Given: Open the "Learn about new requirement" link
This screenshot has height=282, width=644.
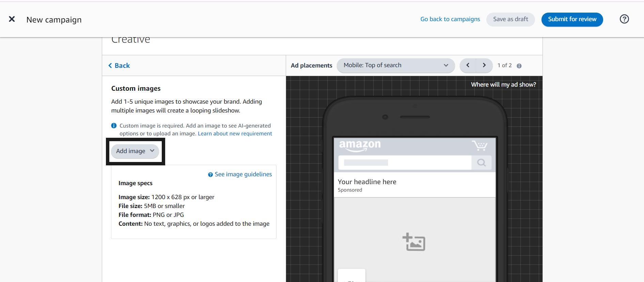Looking at the screenshot, I should 235,134.
